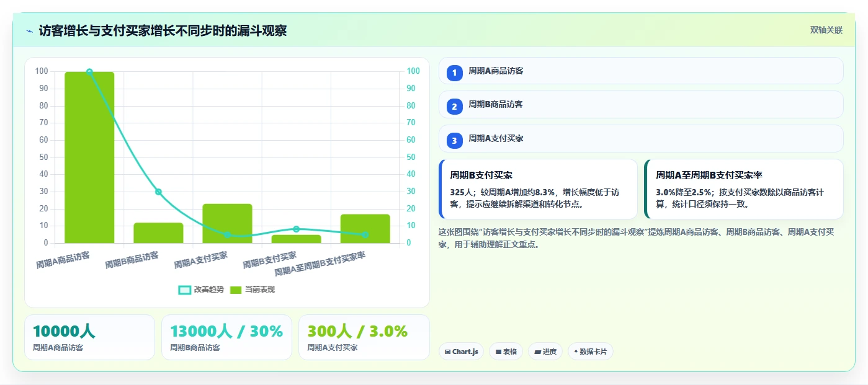Click the 300人 / 3.0% stat card

(x=364, y=337)
